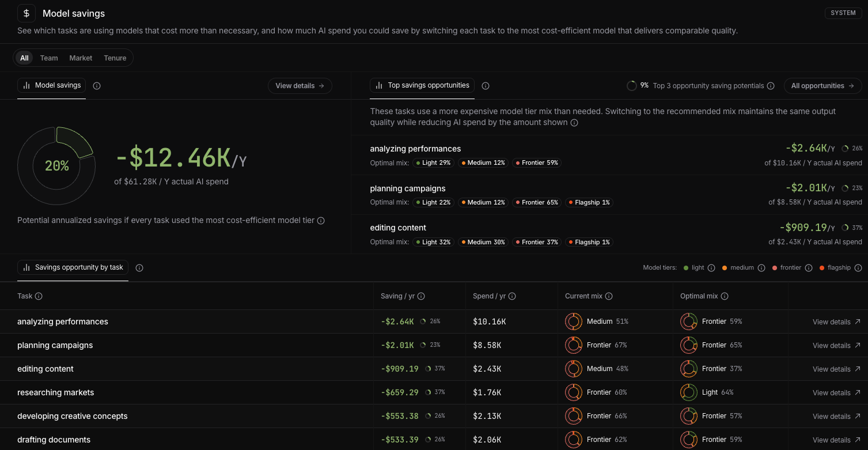Screen dimensions: 868x450
Task: Click info icon beside Top savings opportunities
Action: tap(486, 86)
